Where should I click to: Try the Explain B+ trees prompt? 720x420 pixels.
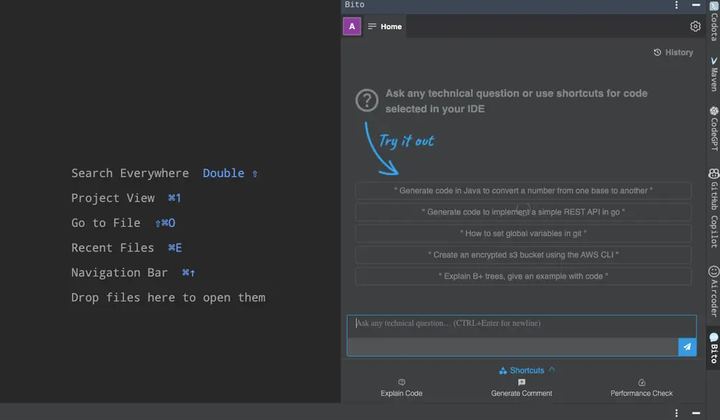pyautogui.click(x=523, y=276)
